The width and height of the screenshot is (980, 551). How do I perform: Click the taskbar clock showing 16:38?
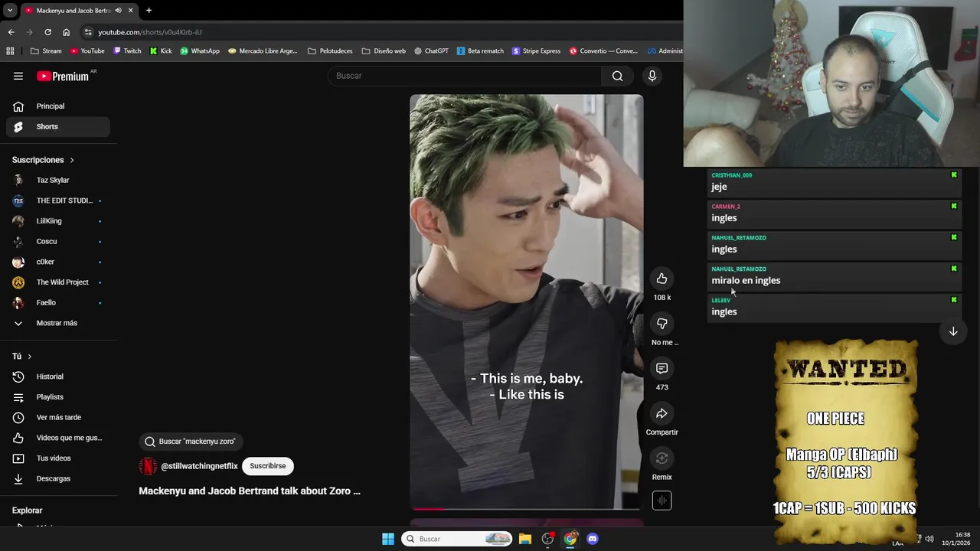tap(956, 539)
